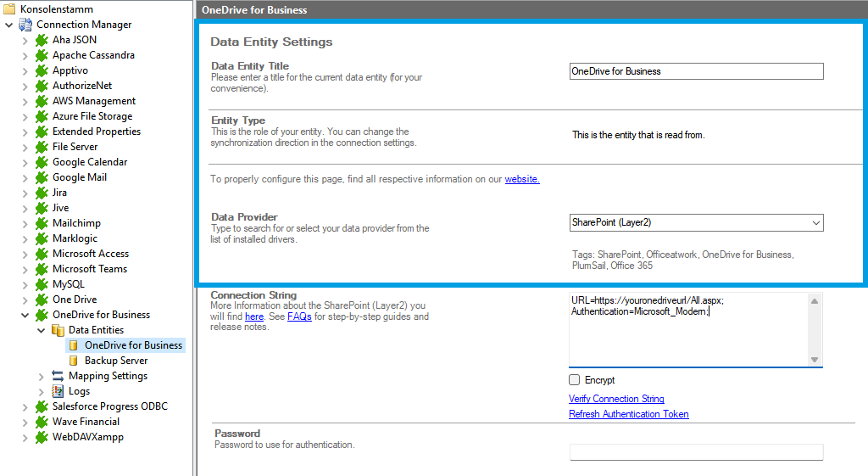
Task: Expand the WebDAVXampp node
Action: pyautogui.click(x=25, y=438)
